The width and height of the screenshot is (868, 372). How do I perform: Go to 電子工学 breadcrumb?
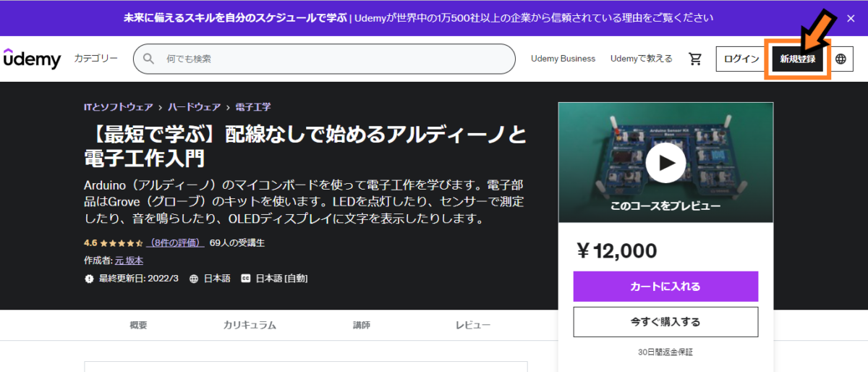(x=253, y=106)
